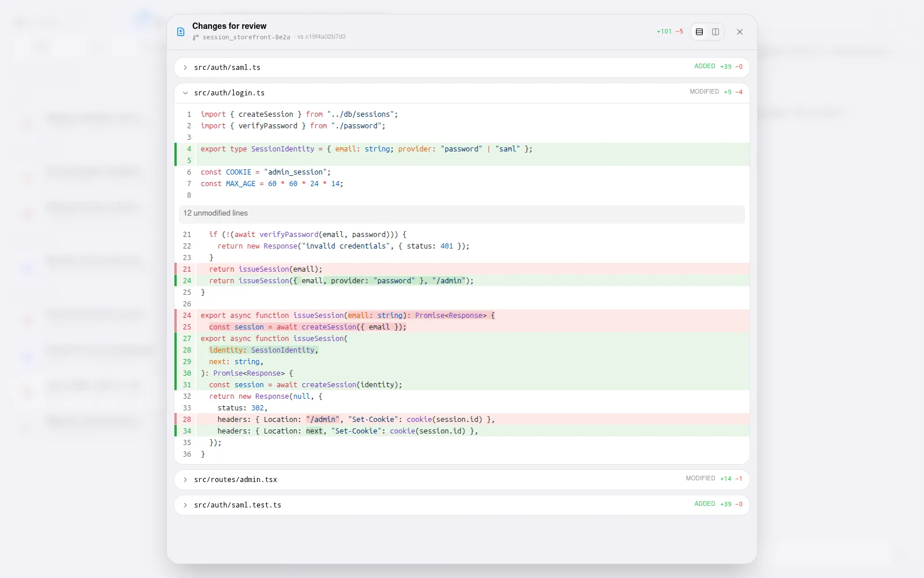The image size is (924, 578).
Task: Expand the 12 unmodified lines section
Action: click(x=462, y=213)
